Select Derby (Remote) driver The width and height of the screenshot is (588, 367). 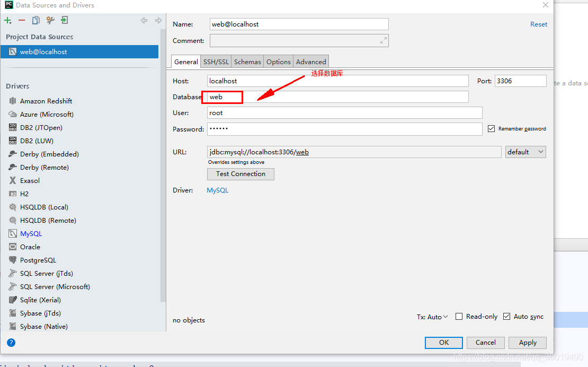tap(44, 168)
